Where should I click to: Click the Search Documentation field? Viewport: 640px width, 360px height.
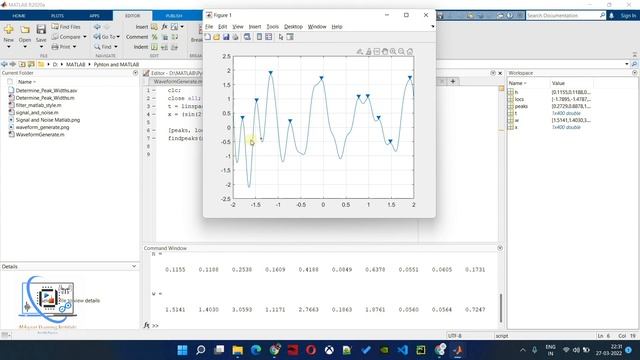(x=563, y=16)
